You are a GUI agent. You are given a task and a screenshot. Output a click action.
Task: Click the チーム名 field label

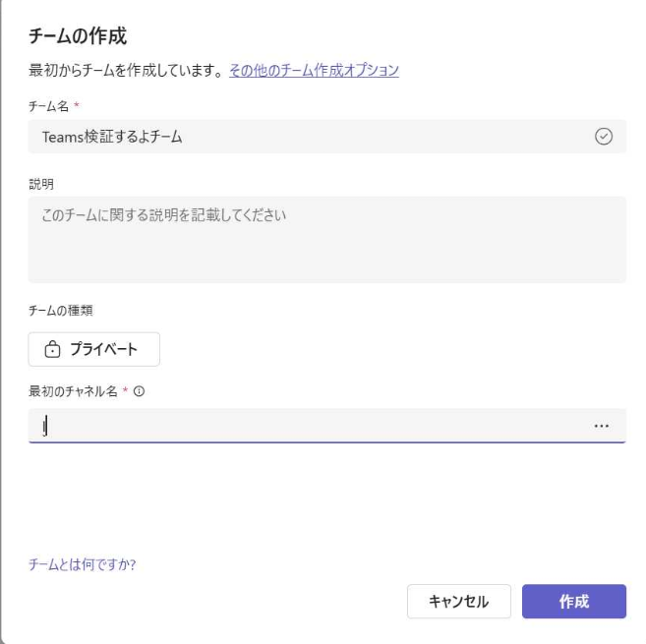[x=48, y=106]
